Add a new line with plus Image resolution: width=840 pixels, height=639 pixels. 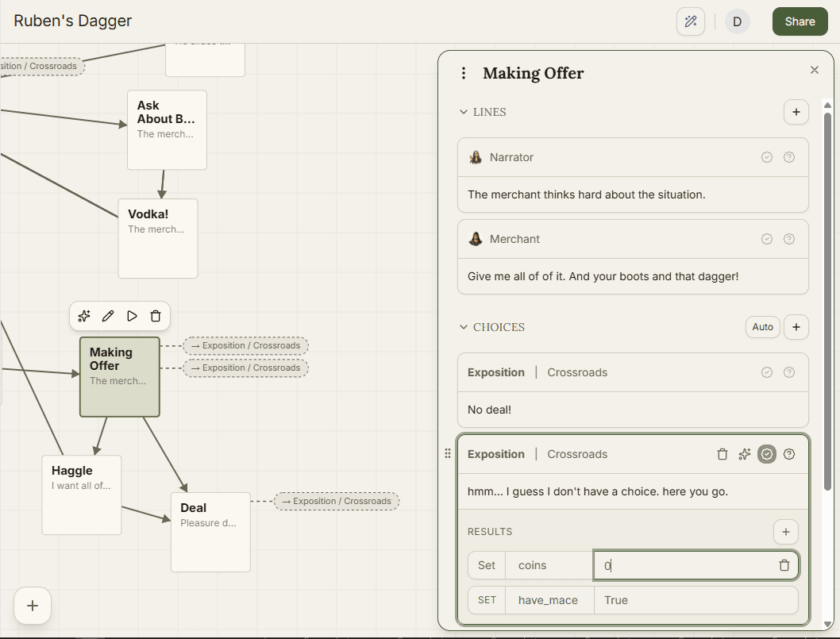[796, 112]
